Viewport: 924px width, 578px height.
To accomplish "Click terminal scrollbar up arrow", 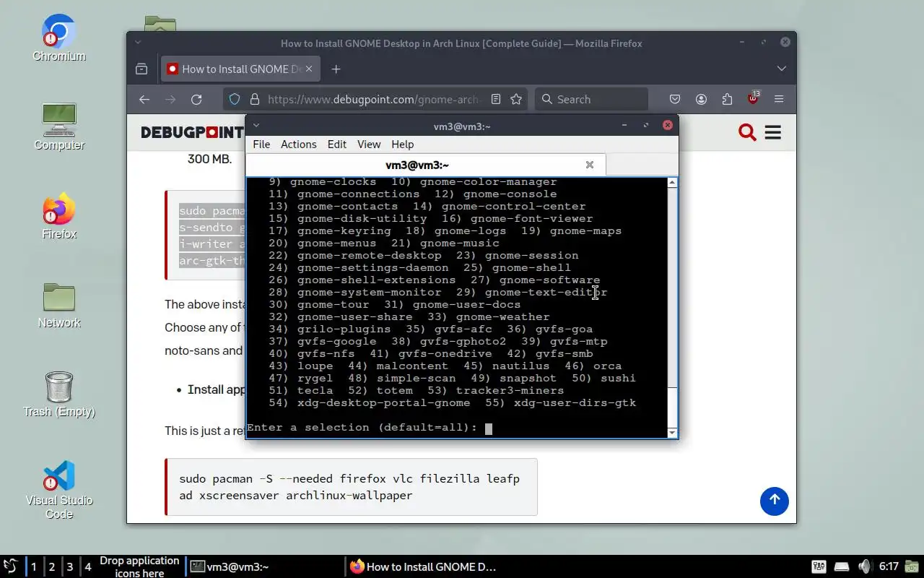I will 673,183.
